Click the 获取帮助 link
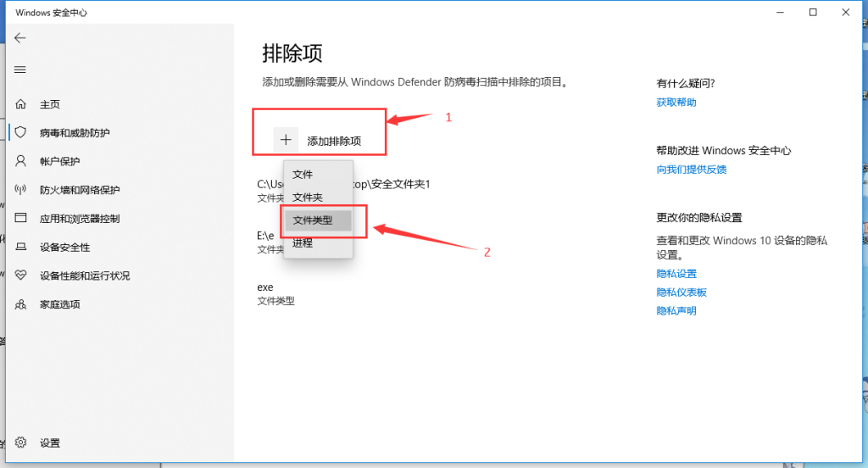Screen dimensions: 868x468 [x=676, y=103]
